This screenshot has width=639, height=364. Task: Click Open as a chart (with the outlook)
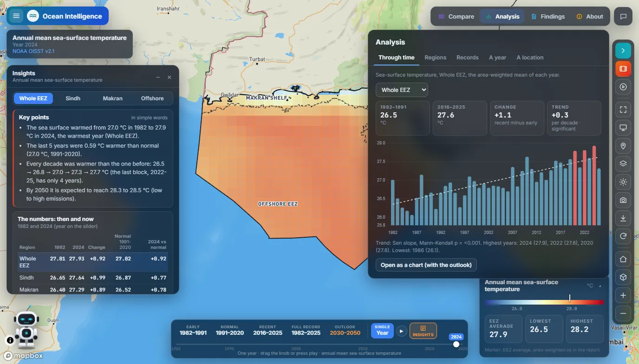pyautogui.click(x=426, y=265)
